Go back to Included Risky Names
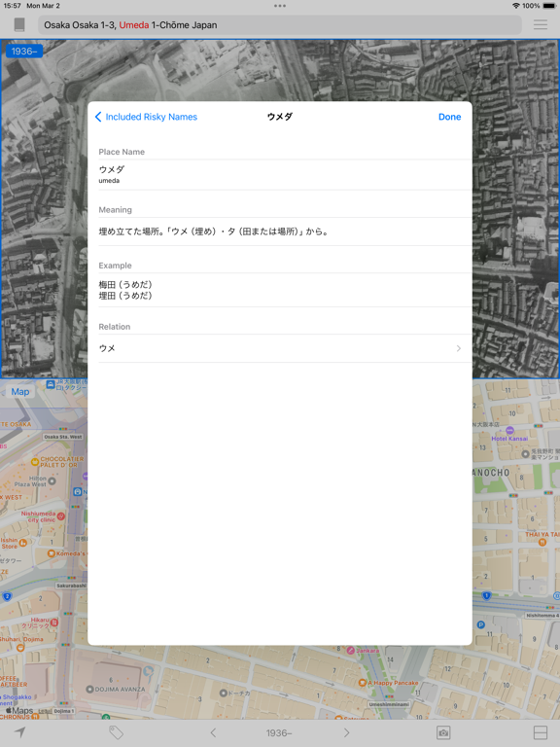This screenshot has height=747, width=560. tap(146, 117)
